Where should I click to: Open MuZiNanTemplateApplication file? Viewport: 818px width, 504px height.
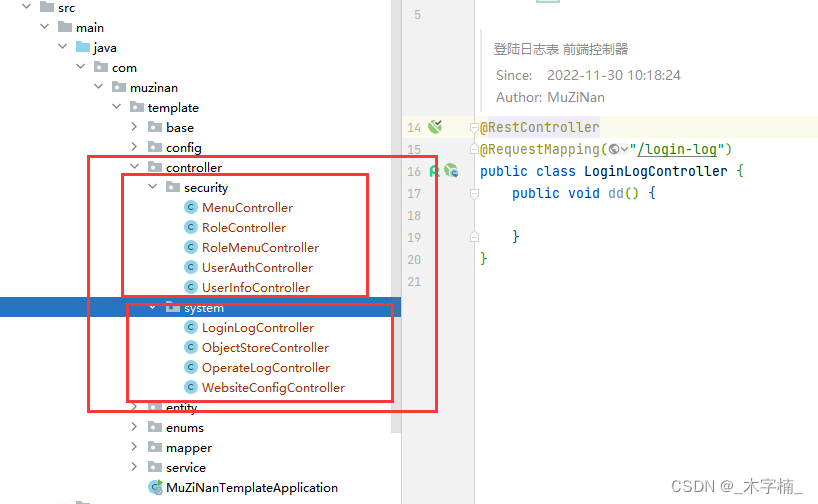click(251, 487)
